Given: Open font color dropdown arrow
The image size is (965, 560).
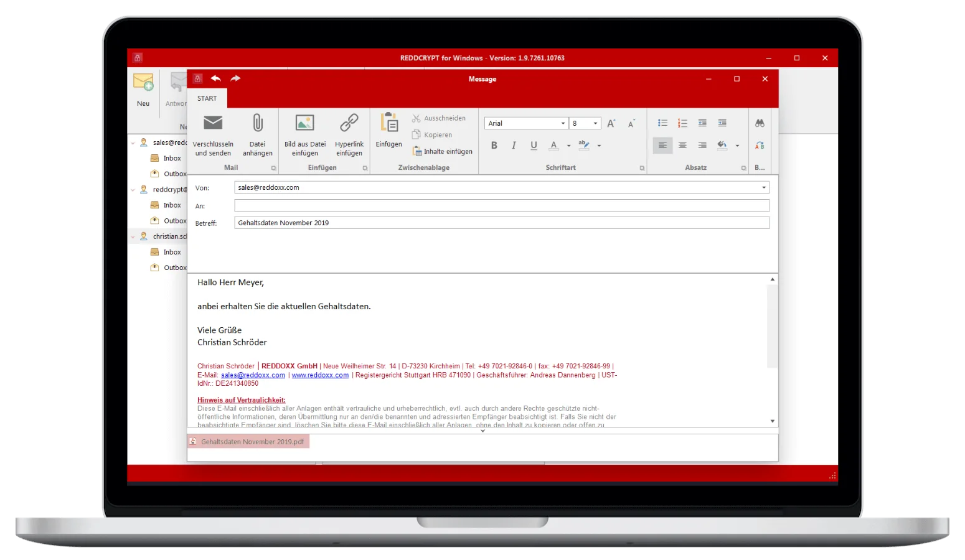Looking at the screenshot, I should (x=568, y=146).
